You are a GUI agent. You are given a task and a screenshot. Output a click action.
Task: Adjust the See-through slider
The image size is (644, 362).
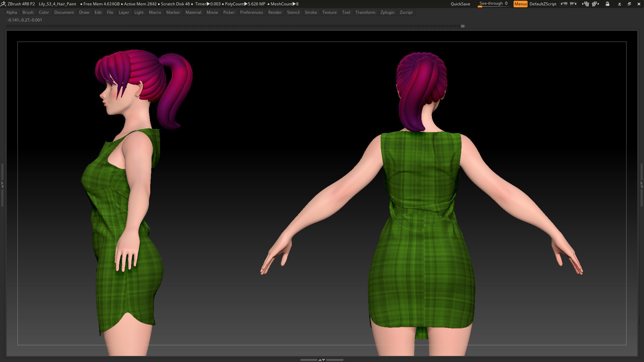click(x=494, y=4)
